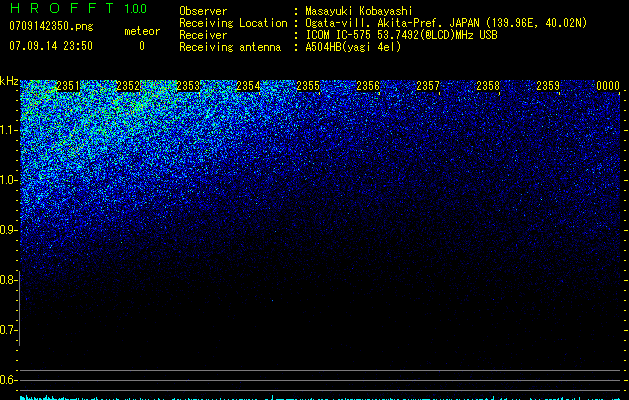Click the 0.6 kHz axis label
This screenshot has width=629, height=400.
[8, 380]
